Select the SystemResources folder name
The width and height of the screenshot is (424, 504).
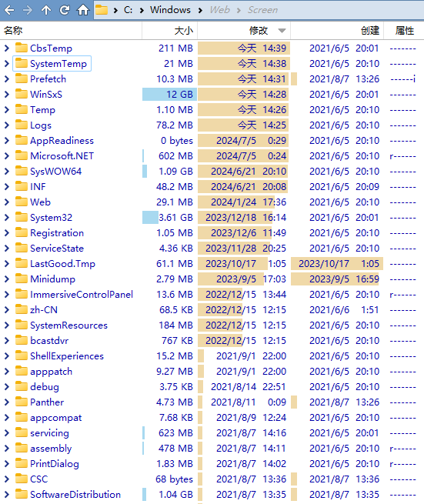[x=68, y=325]
